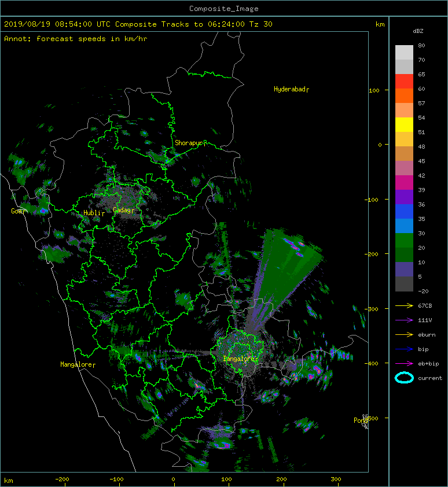The image size is (448, 487).
Task: Select the eb+bip legend label
Action: click(428, 364)
